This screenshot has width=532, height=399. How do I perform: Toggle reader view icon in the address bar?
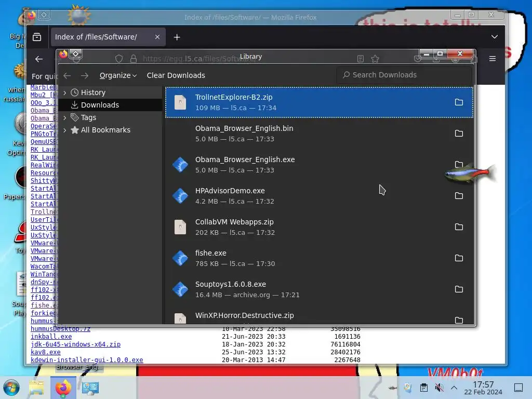pyautogui.click(x=361, y=59)
